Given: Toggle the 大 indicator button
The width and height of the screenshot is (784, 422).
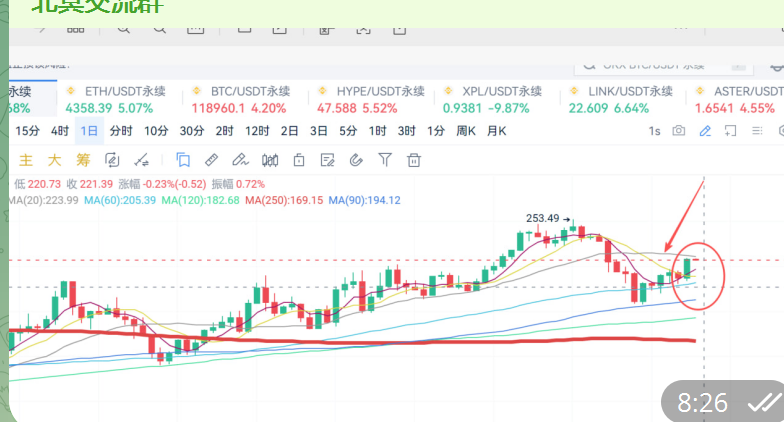Looking at the screenshot, I should pos(55,159).
